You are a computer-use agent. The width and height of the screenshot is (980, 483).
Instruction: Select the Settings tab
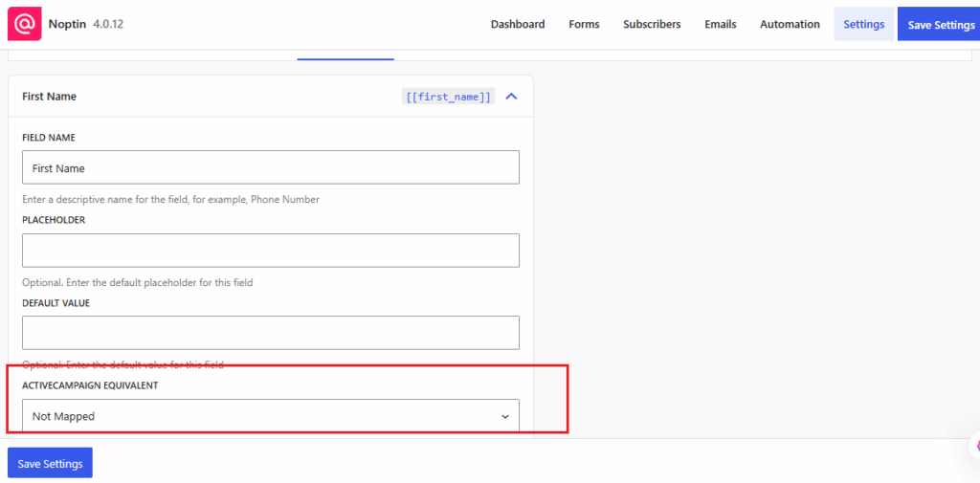(864, 24)
